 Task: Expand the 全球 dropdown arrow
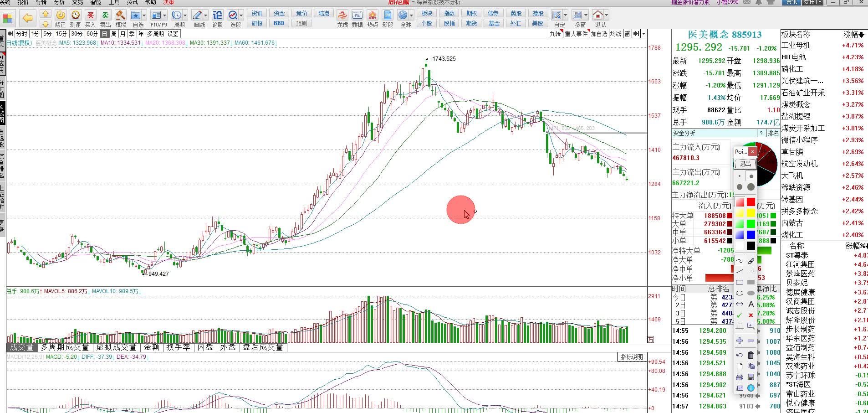(x=411, y=15)
